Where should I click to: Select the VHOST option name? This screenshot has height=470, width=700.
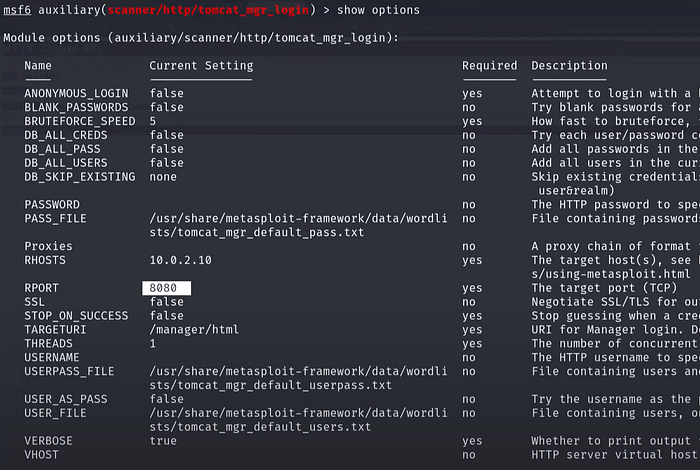[x=42, y=454]
